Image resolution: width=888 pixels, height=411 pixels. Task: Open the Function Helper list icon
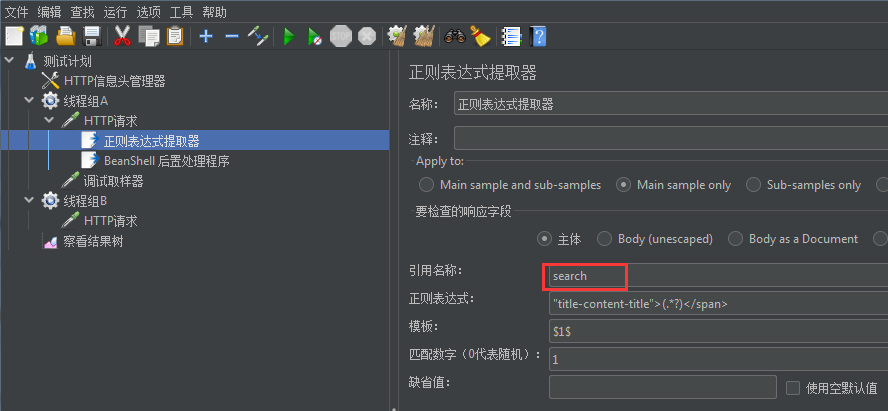(512, 37)
